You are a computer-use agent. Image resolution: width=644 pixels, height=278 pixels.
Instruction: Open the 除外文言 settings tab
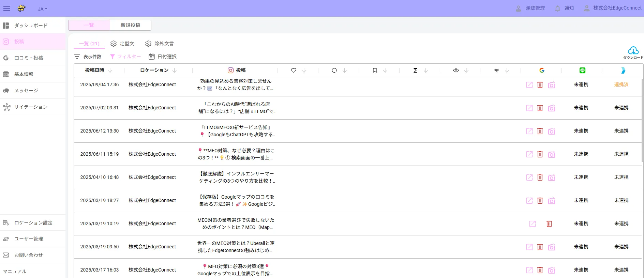(160, 44)
